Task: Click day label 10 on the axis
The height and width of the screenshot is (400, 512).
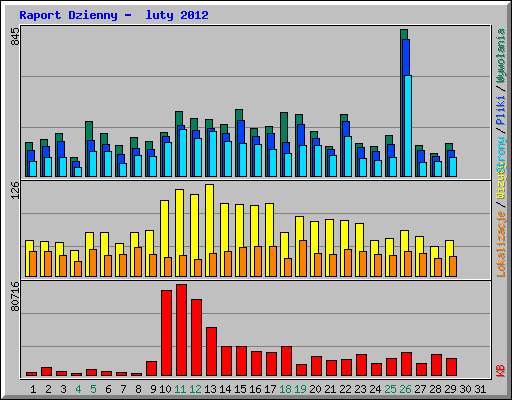Action: pos(165,389)
